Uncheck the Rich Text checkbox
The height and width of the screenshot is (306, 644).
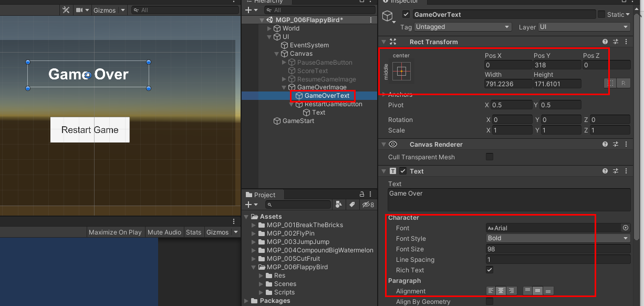coord(490,270)
